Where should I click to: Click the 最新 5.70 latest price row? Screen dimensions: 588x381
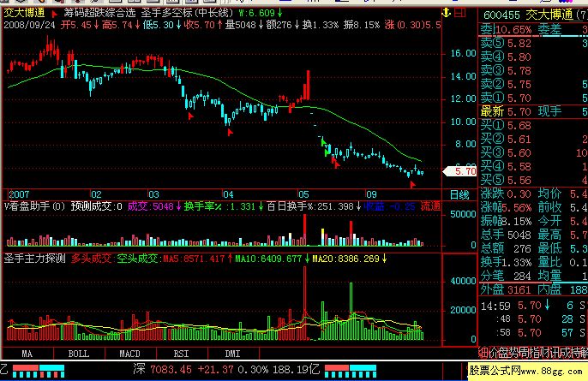533,111
